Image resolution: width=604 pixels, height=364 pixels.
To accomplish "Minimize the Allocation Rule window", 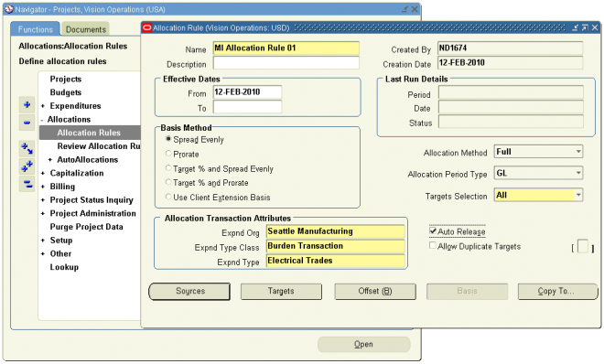I will coord(575,27).
